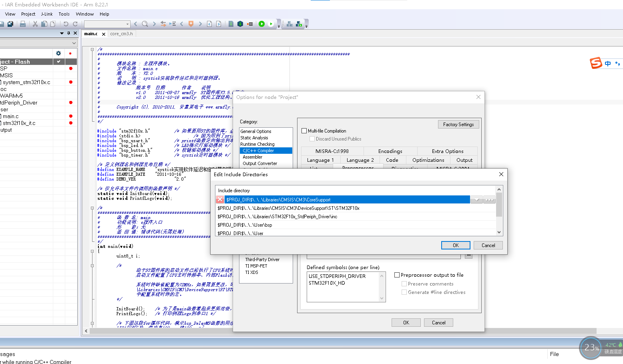
Task: Open the Find dialog with the magnifier icon
Action: (x=145, y=24)
